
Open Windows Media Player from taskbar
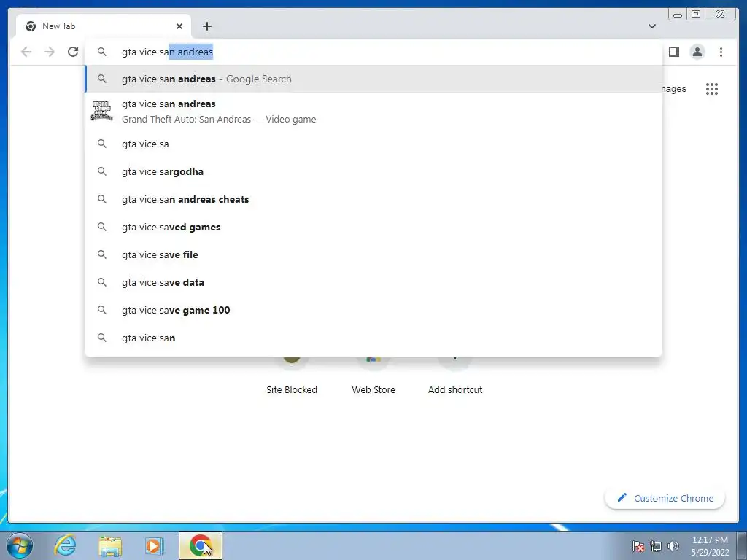coord(154,545)
